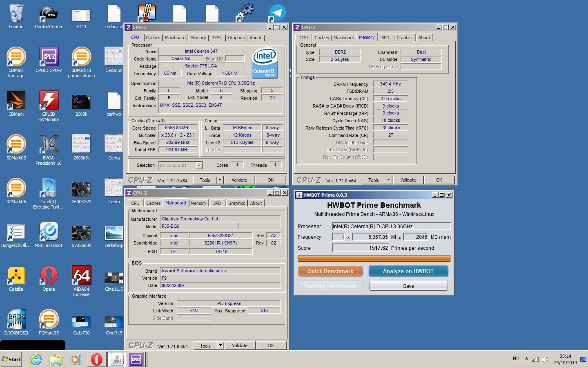Open Memory tab in bottom CPU-Z window

click(x=198, y=203)
